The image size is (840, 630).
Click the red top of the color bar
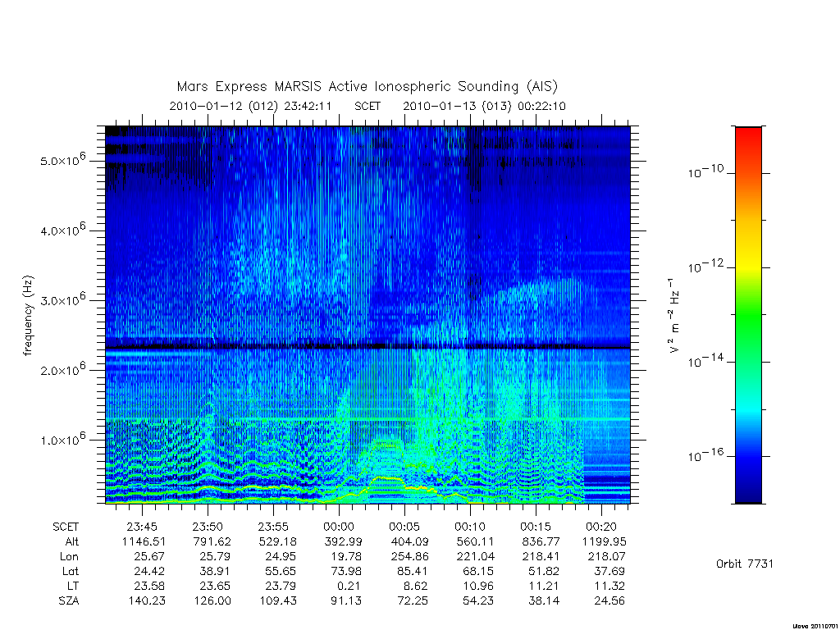click(748, 135)
